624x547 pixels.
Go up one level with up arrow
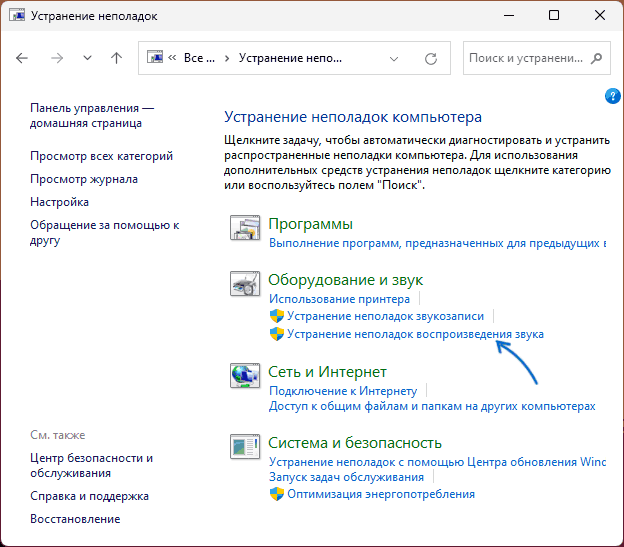(x=116, y=58)
